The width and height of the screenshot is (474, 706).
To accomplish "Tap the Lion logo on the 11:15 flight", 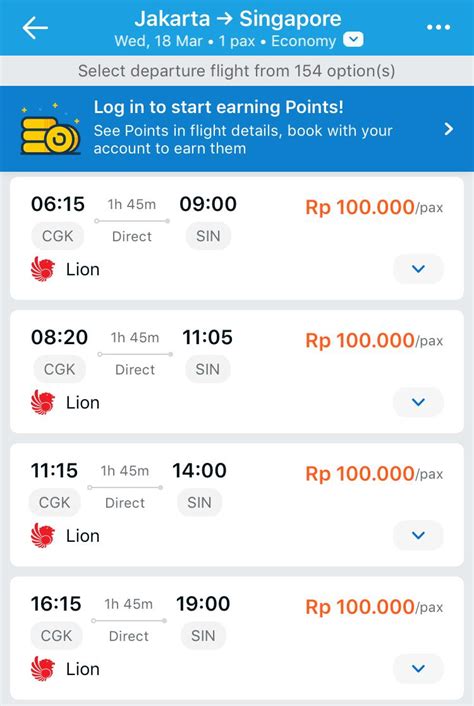I will coord(43,536).
